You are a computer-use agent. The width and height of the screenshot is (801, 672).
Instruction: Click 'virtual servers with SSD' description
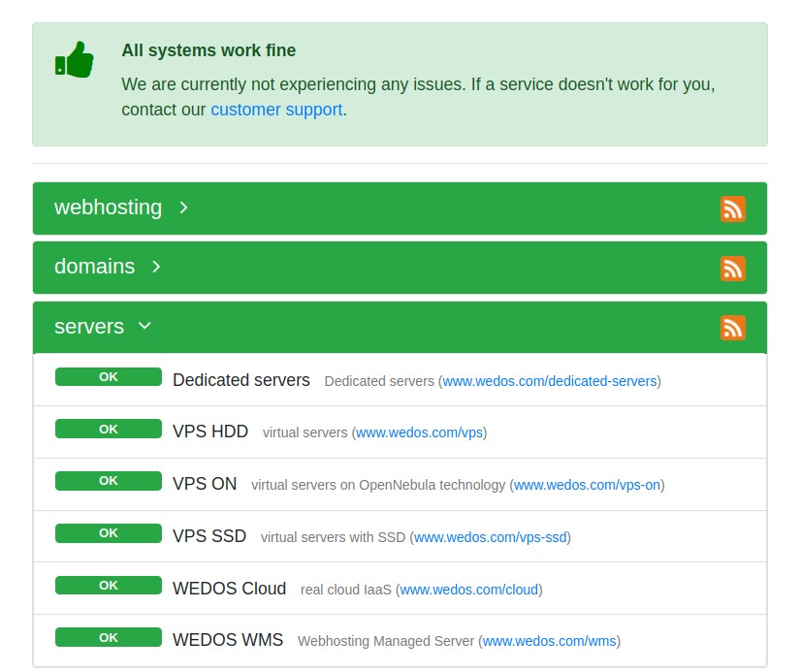point(333,537)
